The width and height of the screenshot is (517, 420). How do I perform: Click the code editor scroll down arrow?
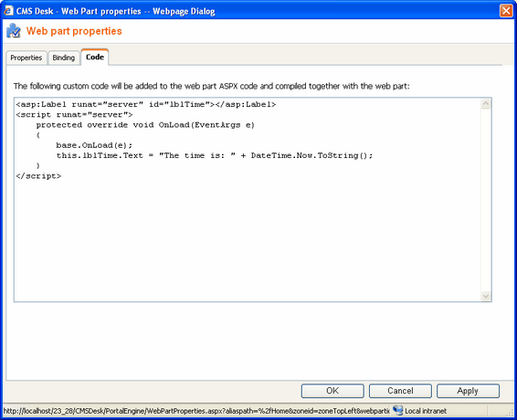click(x=485, y=296)
